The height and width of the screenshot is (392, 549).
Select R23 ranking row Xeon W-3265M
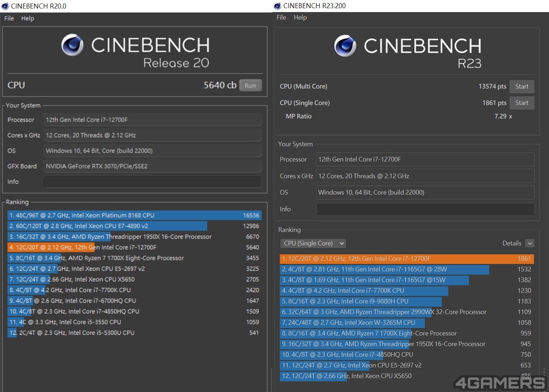(407, 323)
